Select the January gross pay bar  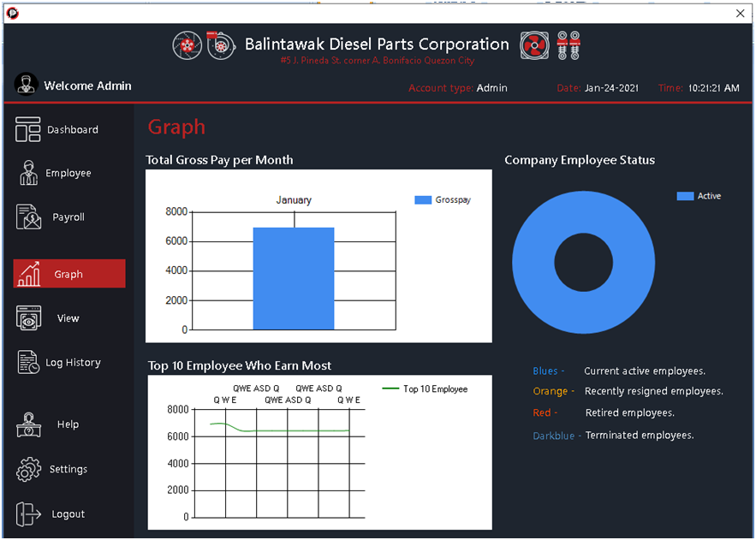(x=295, y=278)
